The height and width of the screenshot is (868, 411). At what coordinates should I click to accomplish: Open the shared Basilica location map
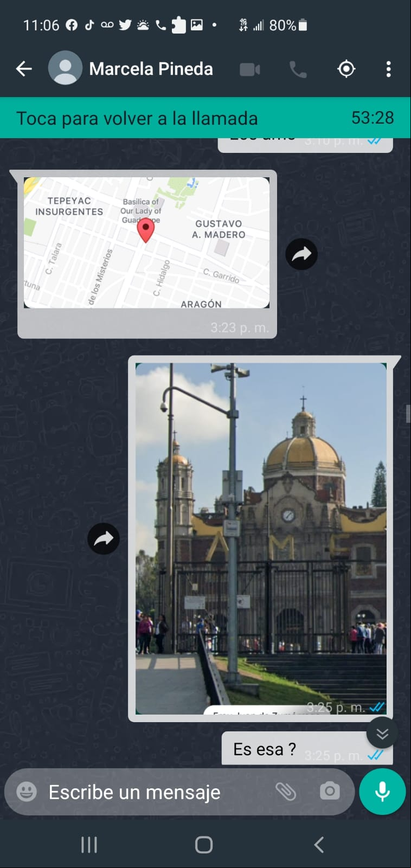146,242
